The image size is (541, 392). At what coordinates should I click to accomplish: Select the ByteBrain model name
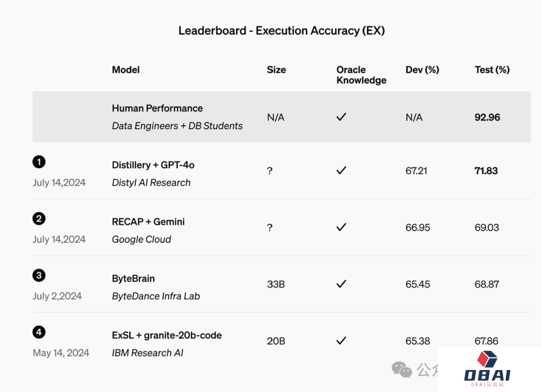click(133, 279)
